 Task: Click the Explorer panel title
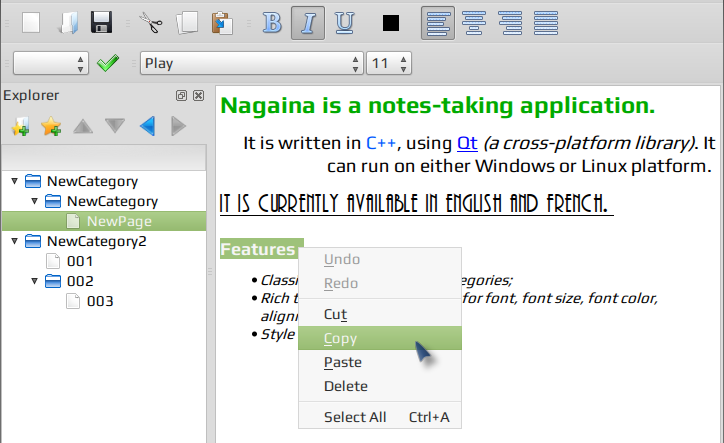[x=31, y=95]
